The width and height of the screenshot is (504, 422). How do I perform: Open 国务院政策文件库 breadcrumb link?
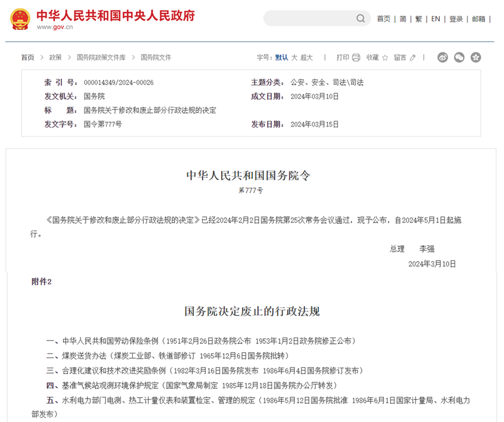101,58
